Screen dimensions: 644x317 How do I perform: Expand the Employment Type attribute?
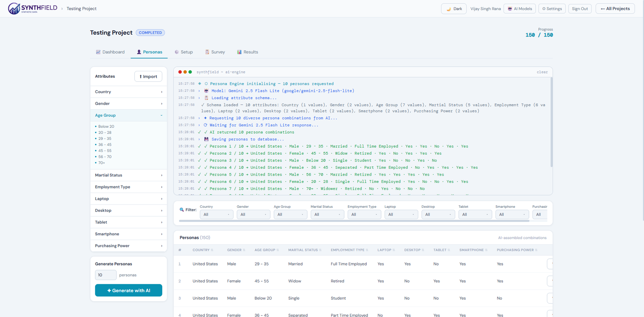128,187
